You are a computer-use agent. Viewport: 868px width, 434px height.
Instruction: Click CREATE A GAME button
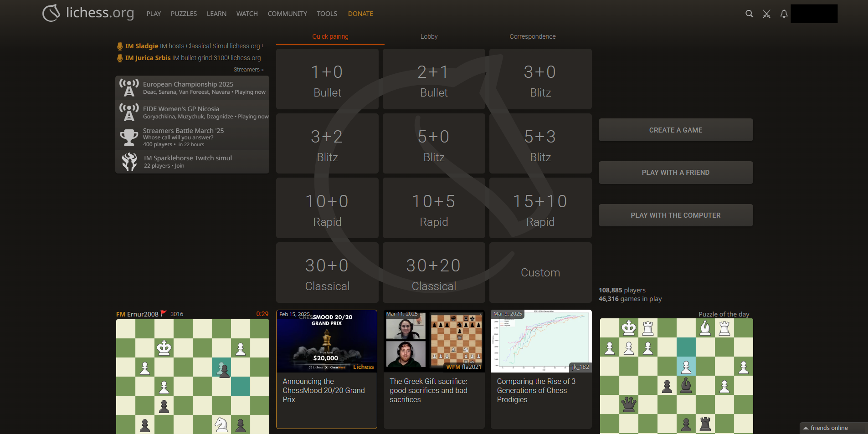point(676,130)
